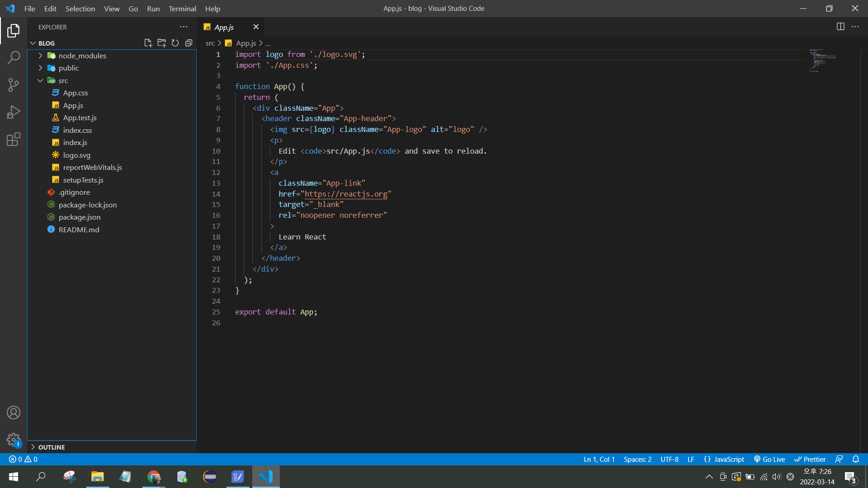Expand the node_modules folder
Image resolution: width=868 pixels, height=488 pixels.
82,56
